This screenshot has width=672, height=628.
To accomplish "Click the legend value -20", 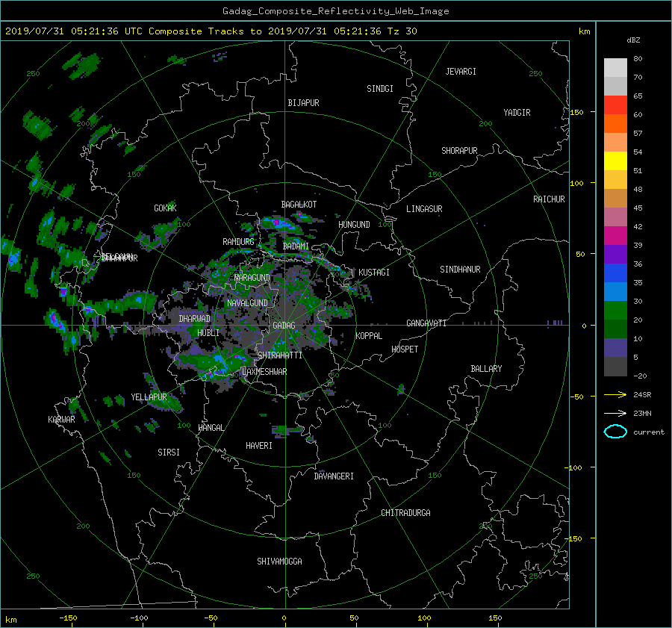I will pos(639,376).
